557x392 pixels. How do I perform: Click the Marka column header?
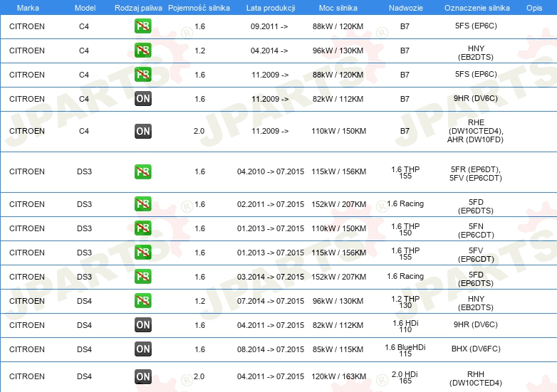pyautogui.click(x=27, y=7)
